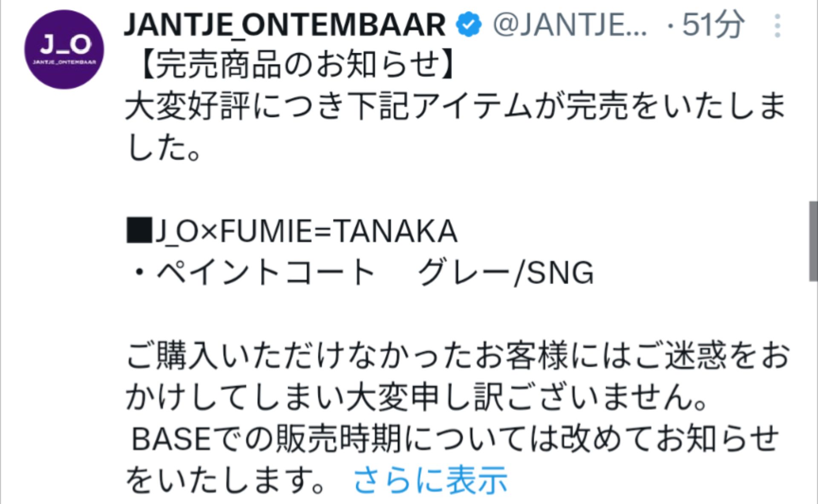The image size is (818, 504).
Task: Open the three-dot more options menu
Action: tap(778, 26)
